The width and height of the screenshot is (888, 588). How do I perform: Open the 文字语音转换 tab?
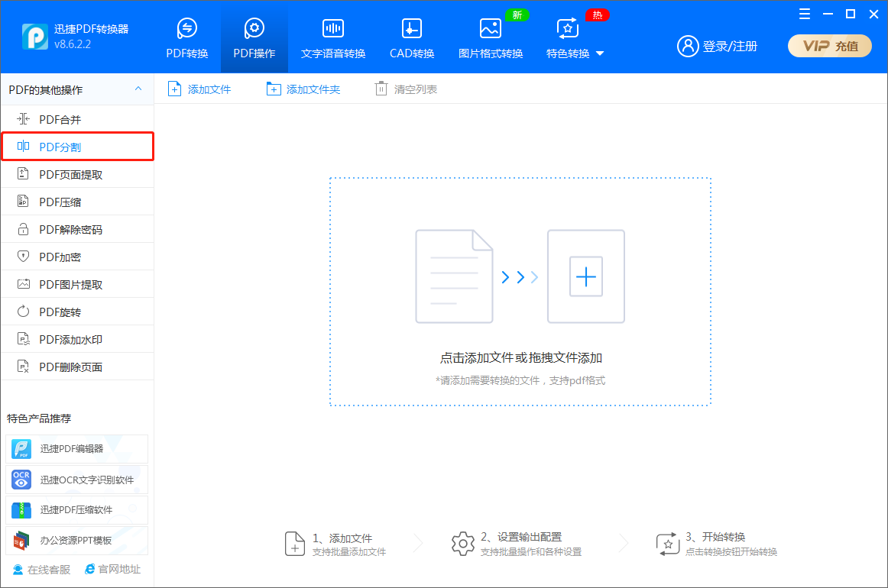point(333,38)
